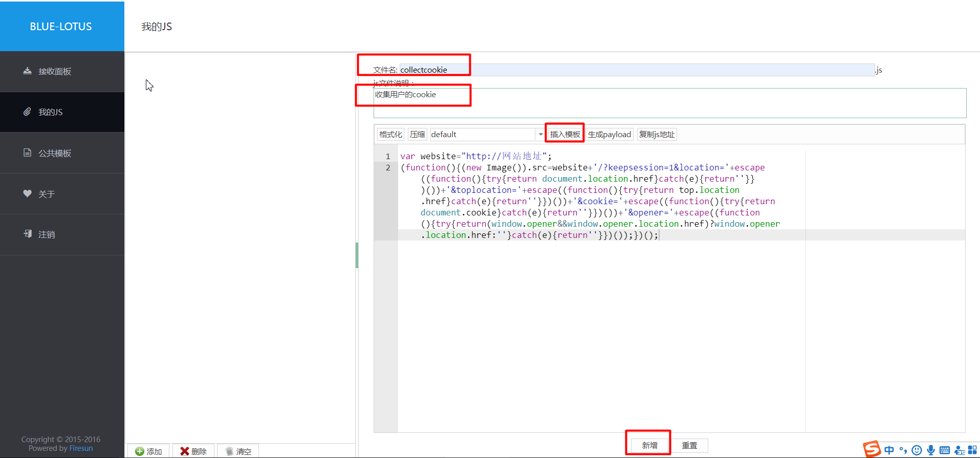The height and width of the screenshot is (458, 980).
Task: Click line 1 of the code editor
Action: click(x=476, y=156)
